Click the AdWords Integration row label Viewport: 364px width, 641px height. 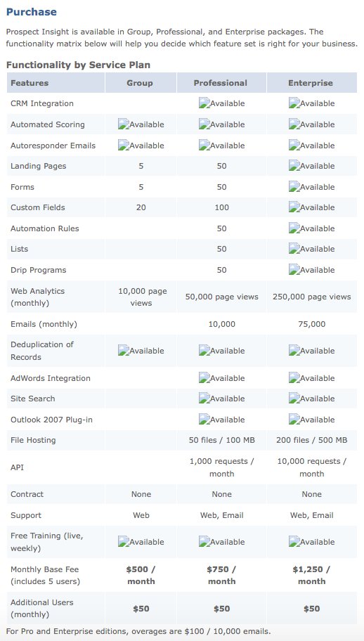[51, 378]
